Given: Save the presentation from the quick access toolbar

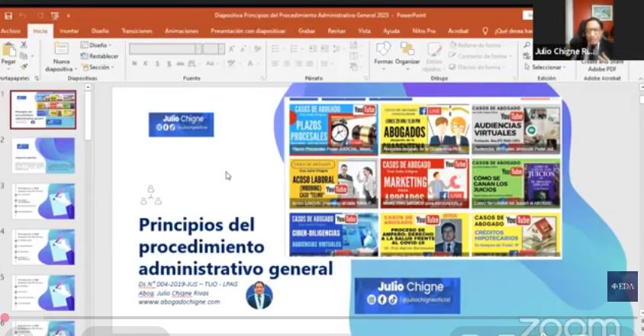Looking at the screenshot, I should 8,15.
